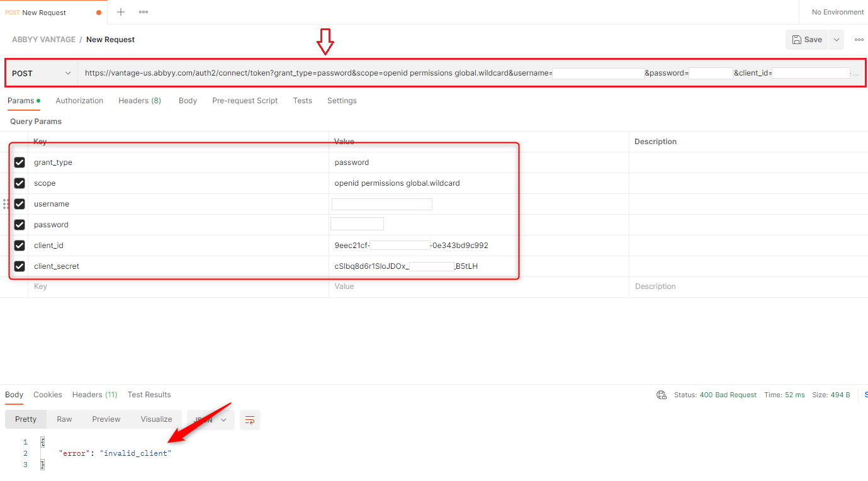Click the empty Key field in new row

[178, 286]
